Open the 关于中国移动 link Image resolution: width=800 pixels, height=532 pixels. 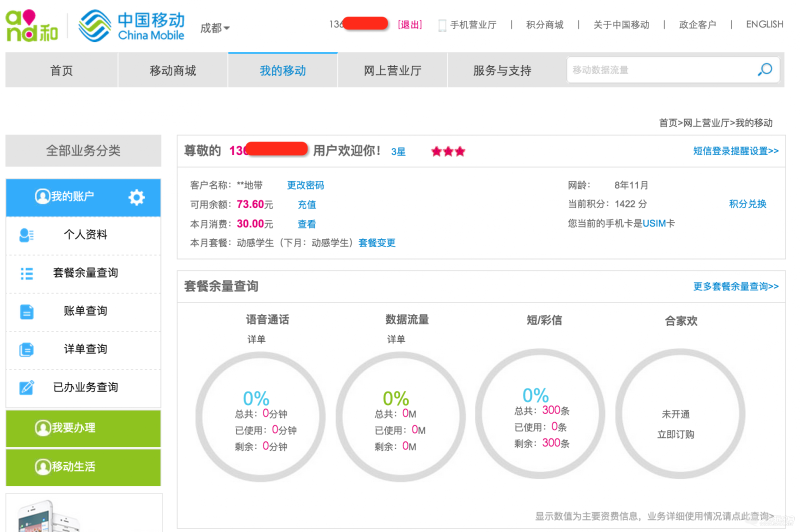[x=621, y=24]
